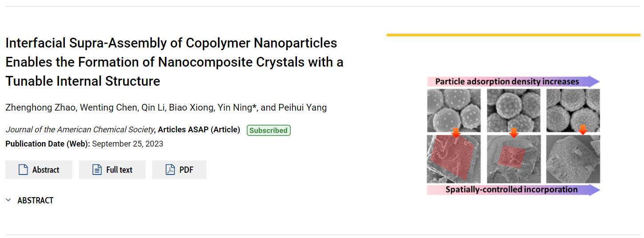The width and height of the screenshot is (644, 238).
Task: Click the 'Spatially-controlled incorporation' arrow banner
Action: [513, 190]
